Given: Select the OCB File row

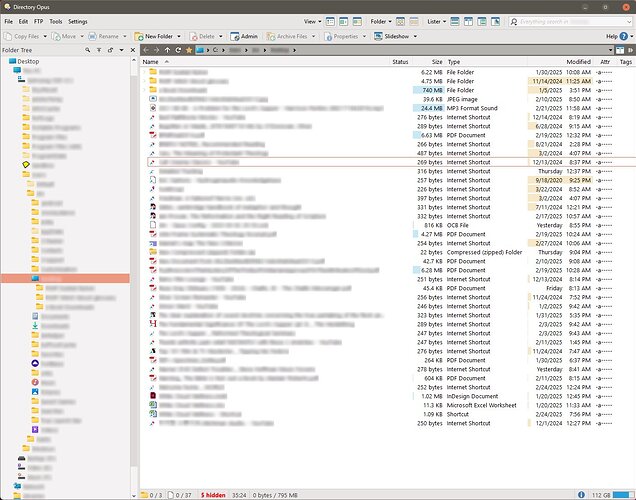Looking at the screenshot, I should pos(388,225).
